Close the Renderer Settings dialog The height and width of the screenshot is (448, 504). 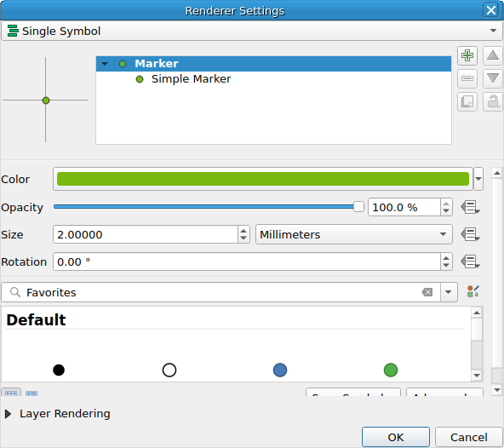(491, 10)
